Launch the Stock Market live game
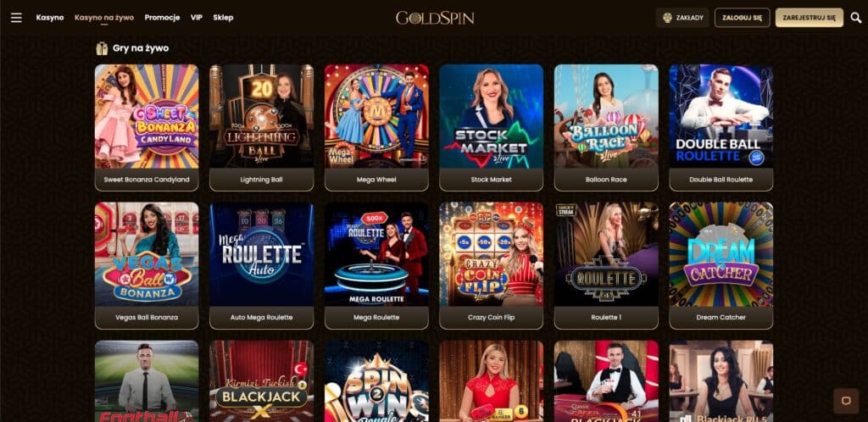868x422 pixels. (x=491, y=128)
